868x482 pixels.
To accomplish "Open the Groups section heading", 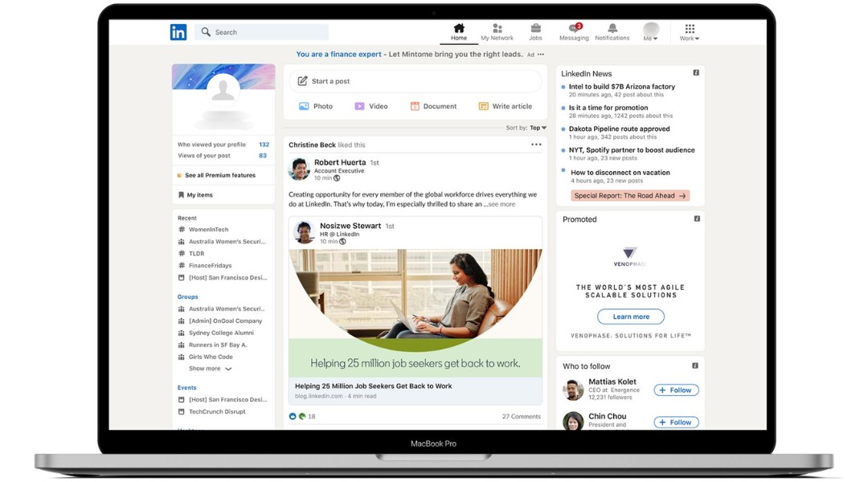I will [187, 296].
